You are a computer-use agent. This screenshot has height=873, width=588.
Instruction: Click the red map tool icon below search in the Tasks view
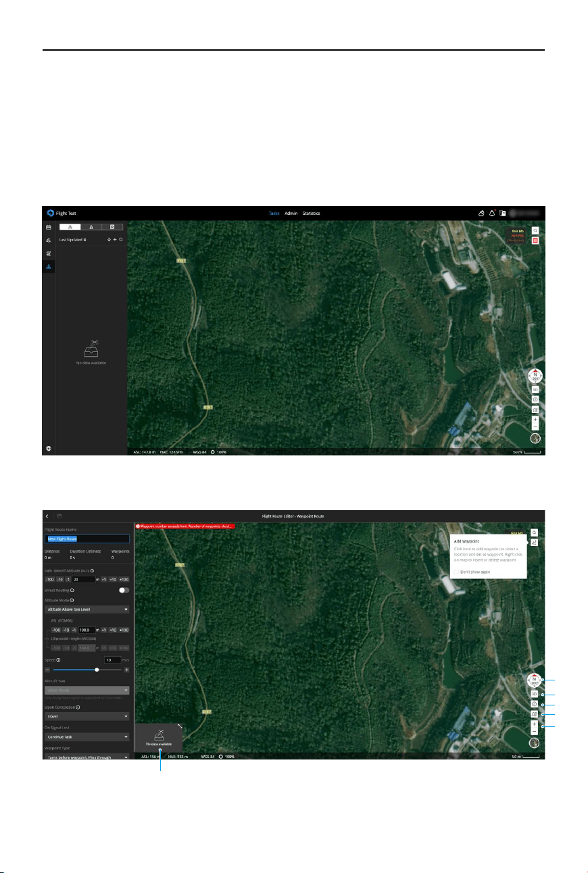click(535, 240)
